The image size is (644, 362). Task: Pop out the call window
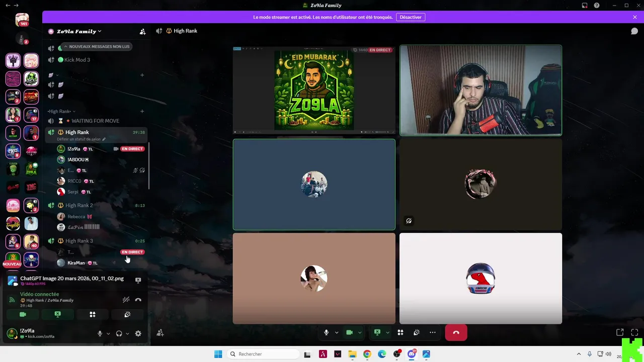[x=620, y=332]
